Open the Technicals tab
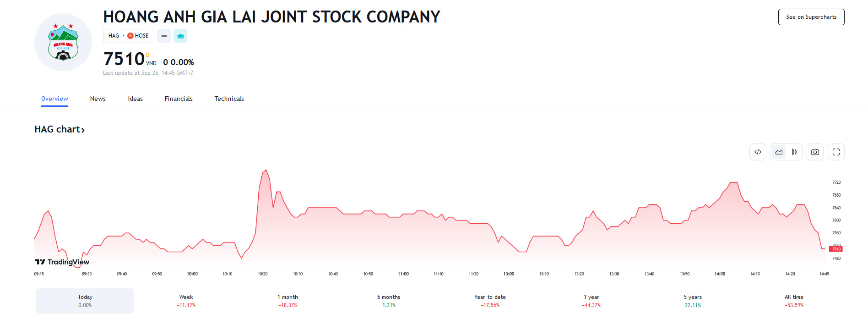The width and height of the screenshot is (868, 336). [229, 99]
